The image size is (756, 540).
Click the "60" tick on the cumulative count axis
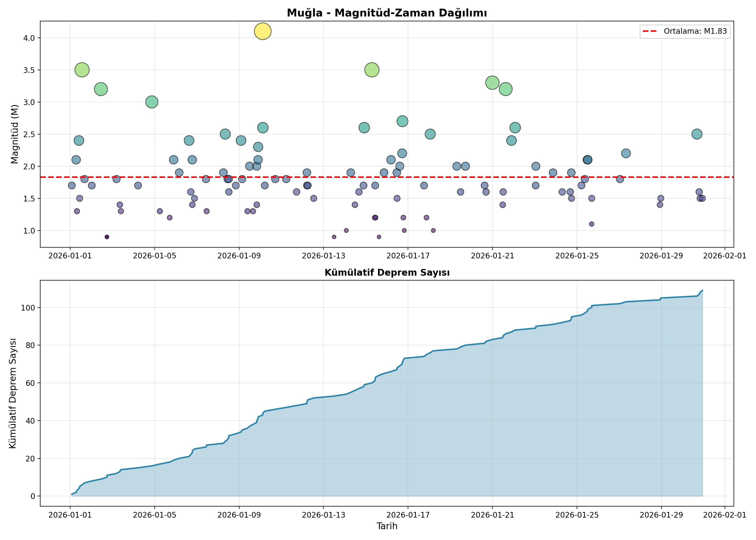point(30,383)
